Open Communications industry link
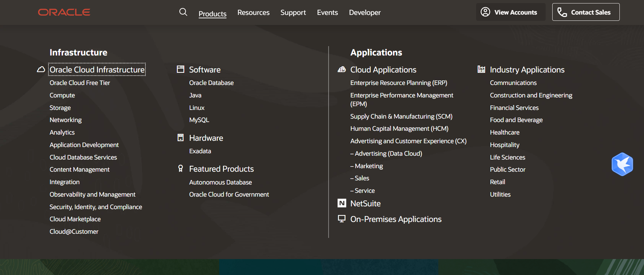This screenshot has width=644, height=275. (513, 83)
